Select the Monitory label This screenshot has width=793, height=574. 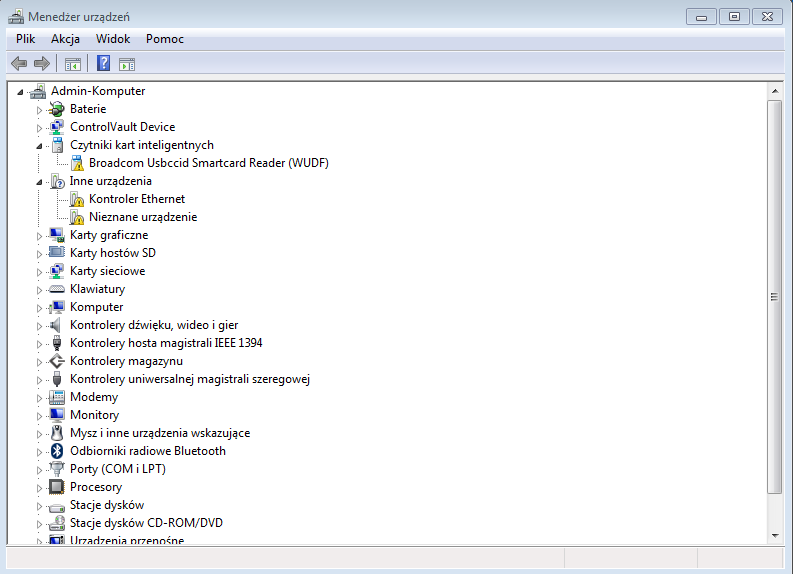(95, 415)
